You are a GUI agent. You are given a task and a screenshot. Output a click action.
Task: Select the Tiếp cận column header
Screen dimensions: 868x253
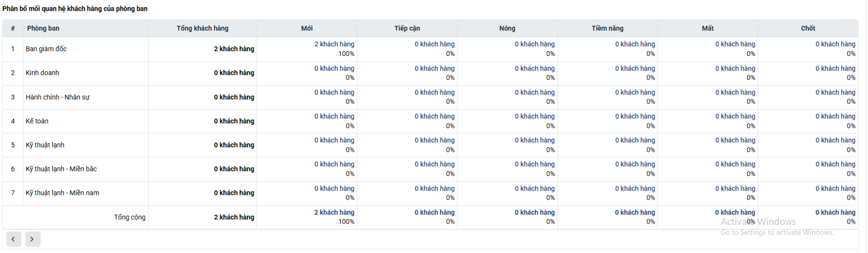pyautogui.click(x=407, y=28)
